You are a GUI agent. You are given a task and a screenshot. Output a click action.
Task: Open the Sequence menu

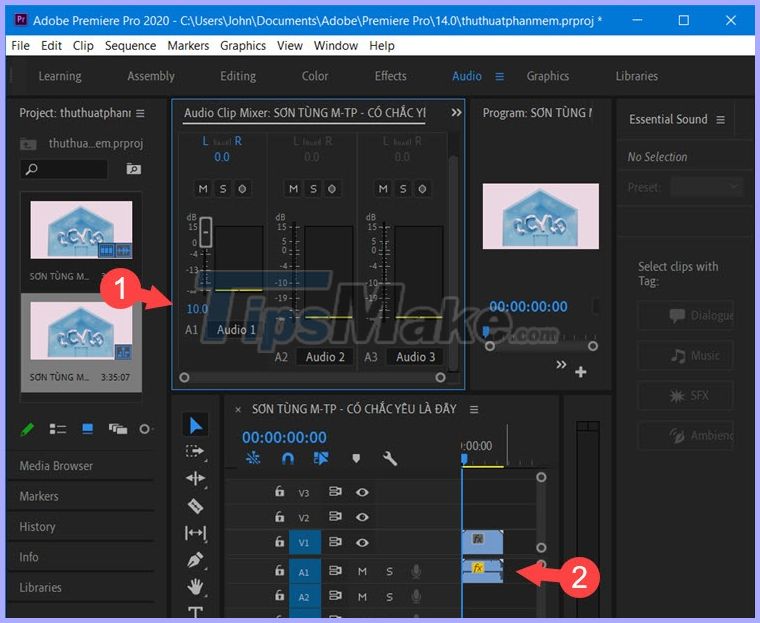coord(130,46)
